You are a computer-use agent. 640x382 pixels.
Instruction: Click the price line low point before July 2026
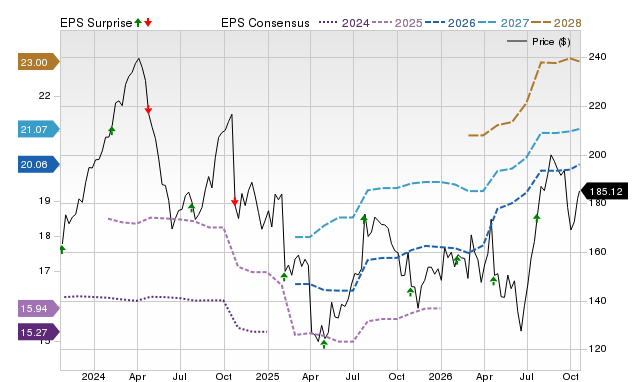point(521,330)
